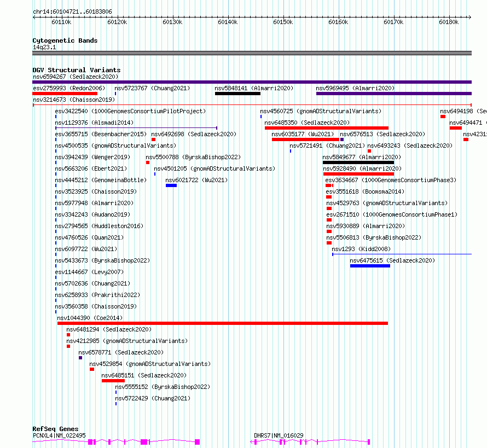Click esv3422540 (1000GenomesConsortiumPilotProject) label
This screenshot has width=487, height=448.
click(130, 111)
